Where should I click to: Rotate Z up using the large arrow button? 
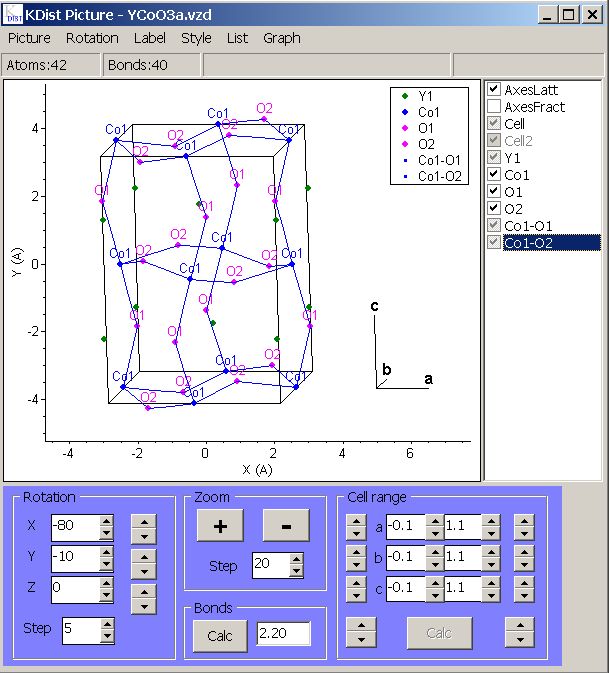pos(144,592)
